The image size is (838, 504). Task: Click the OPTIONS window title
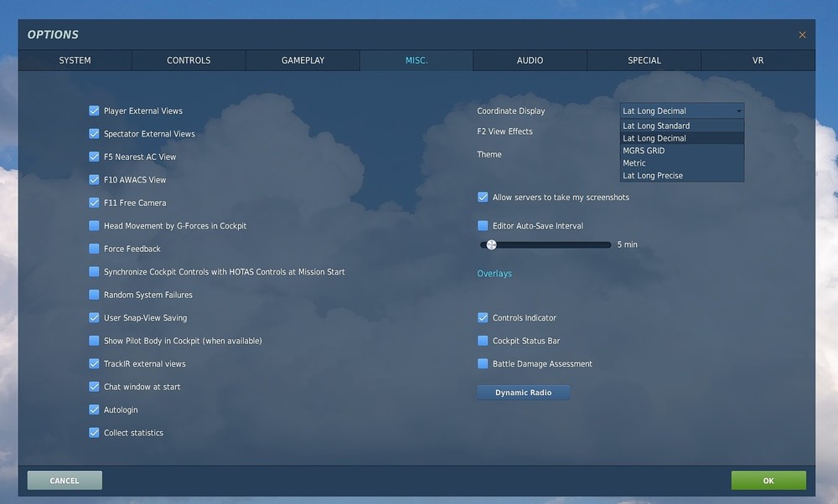tap(53, 34)
